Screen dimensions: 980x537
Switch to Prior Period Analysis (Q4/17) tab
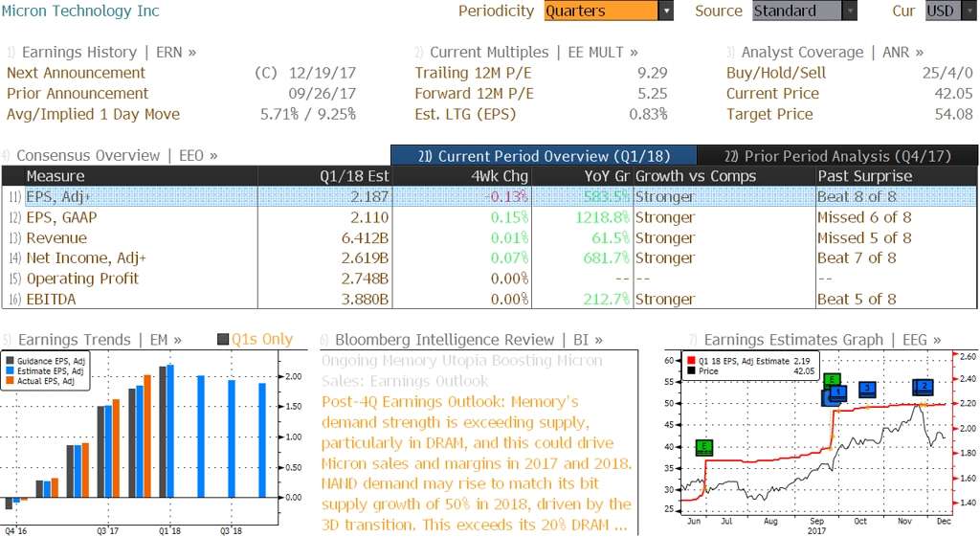pos(837,156)
